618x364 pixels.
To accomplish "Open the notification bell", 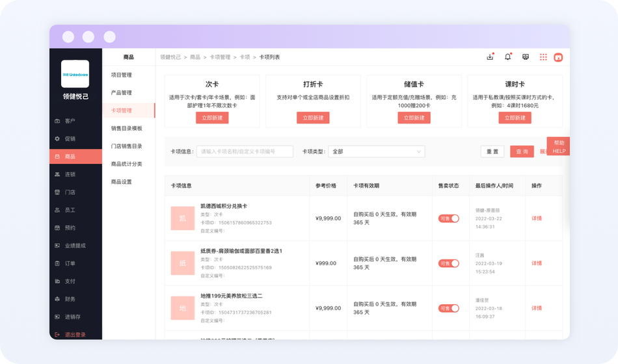I will click(x=507, y=57).
